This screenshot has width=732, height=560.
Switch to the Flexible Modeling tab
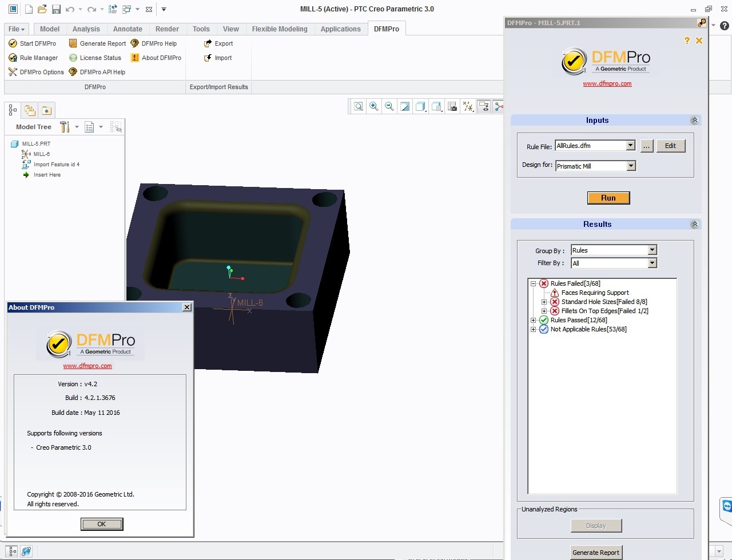(280, 29)
